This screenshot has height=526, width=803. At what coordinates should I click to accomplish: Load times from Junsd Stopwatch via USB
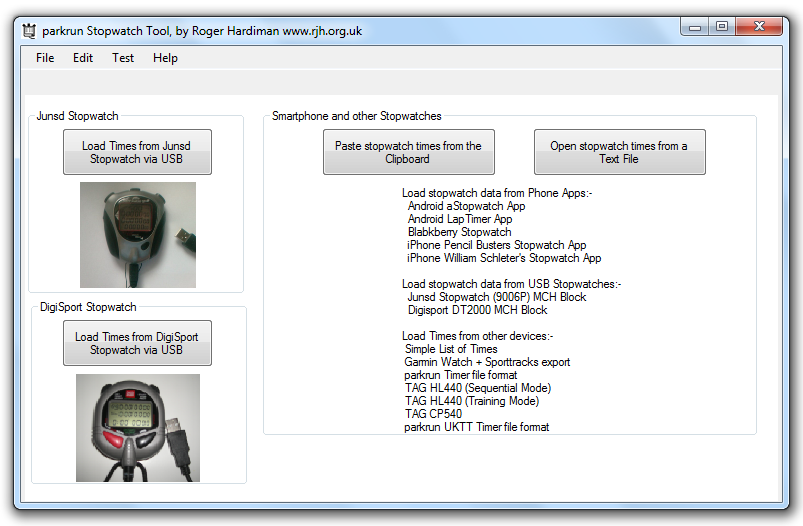coord(137,152)
